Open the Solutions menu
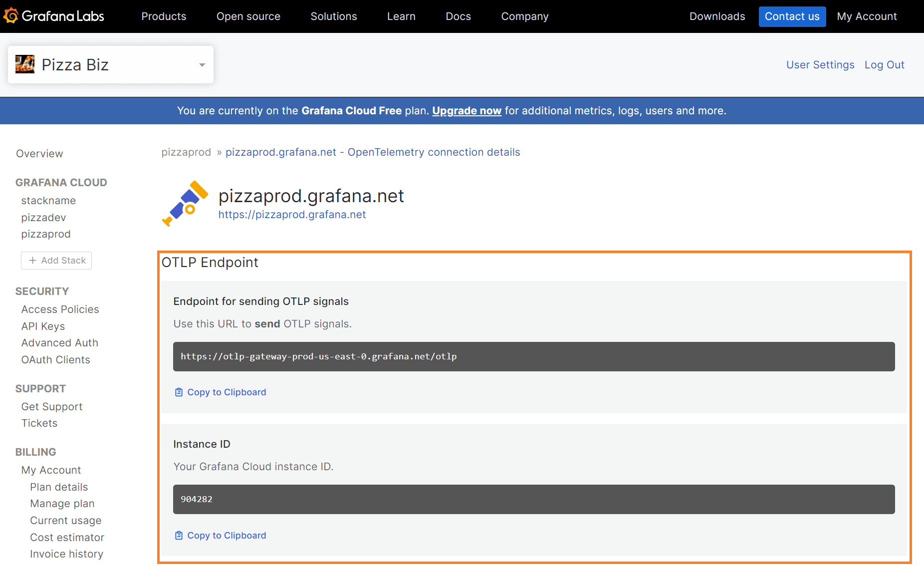 [334, 16]
